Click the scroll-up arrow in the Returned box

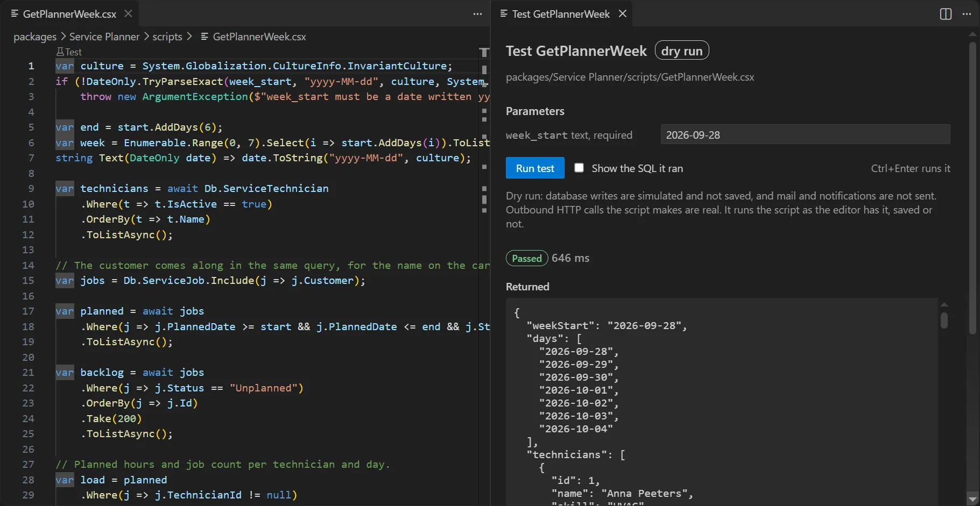tap(944, 304)
